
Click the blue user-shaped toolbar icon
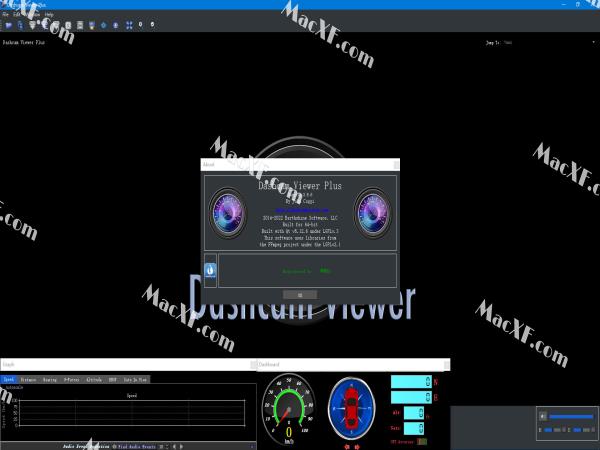(x=116, y=25)
